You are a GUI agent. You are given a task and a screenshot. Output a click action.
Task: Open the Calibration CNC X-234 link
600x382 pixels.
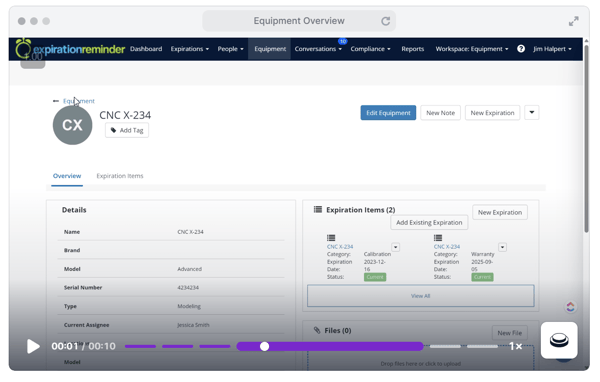coord(340,247)
